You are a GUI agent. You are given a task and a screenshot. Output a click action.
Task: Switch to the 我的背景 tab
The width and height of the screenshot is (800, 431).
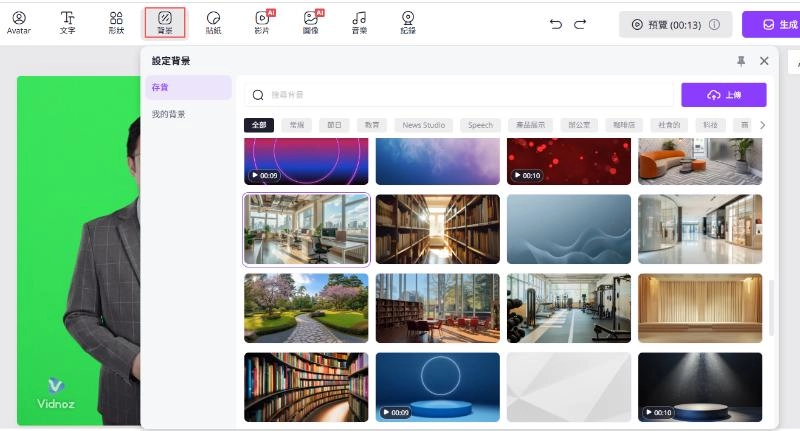coord(168,114)
